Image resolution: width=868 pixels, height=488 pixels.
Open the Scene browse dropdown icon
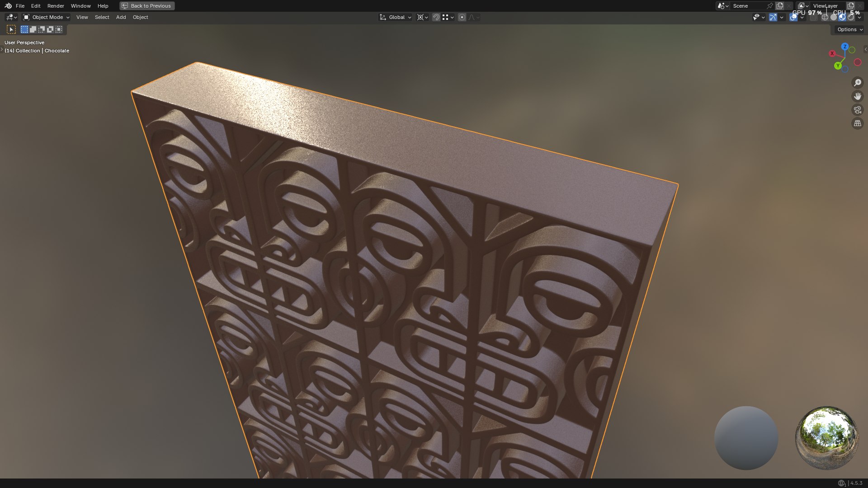(722, 6)
